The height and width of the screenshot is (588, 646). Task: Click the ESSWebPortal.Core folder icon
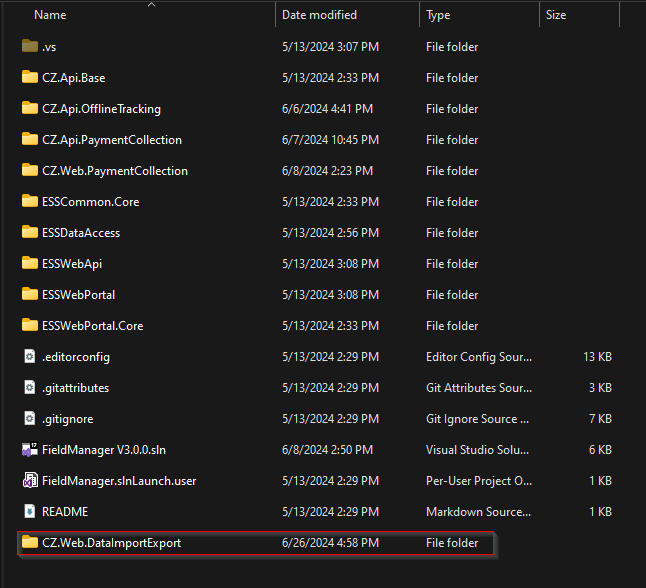tap(30, 325)
